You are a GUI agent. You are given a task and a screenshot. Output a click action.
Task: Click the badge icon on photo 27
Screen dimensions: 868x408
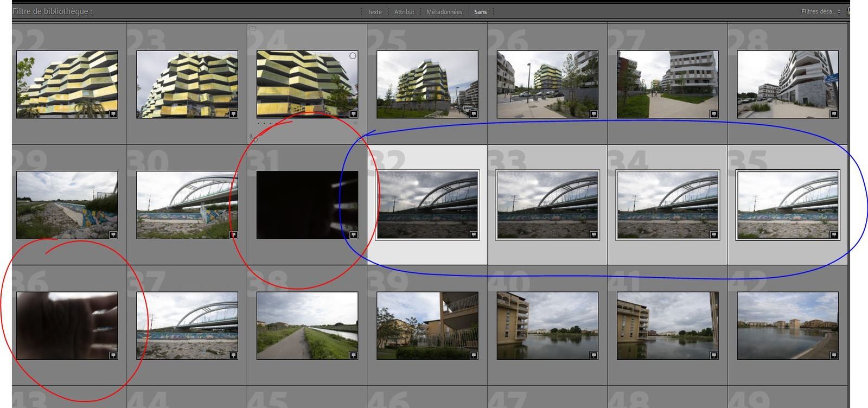coord(714,114)
